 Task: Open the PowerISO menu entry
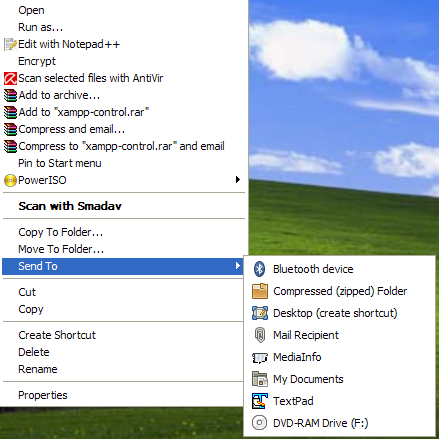123,180
